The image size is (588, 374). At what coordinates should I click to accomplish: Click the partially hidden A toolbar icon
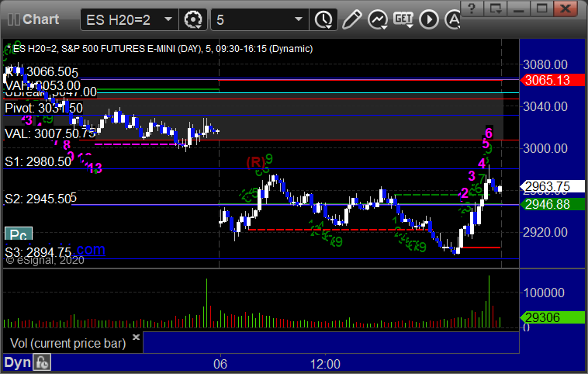coord(453,20)
